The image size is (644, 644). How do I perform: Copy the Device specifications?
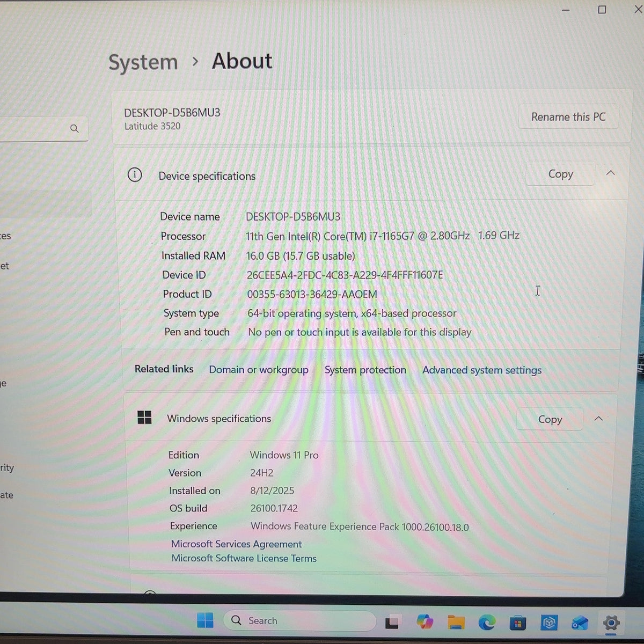(560, 174)
